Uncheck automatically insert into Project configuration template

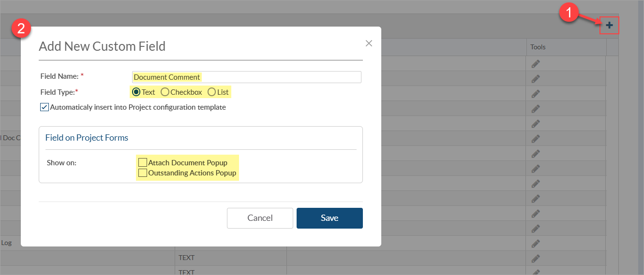click(x=45, y=107)
